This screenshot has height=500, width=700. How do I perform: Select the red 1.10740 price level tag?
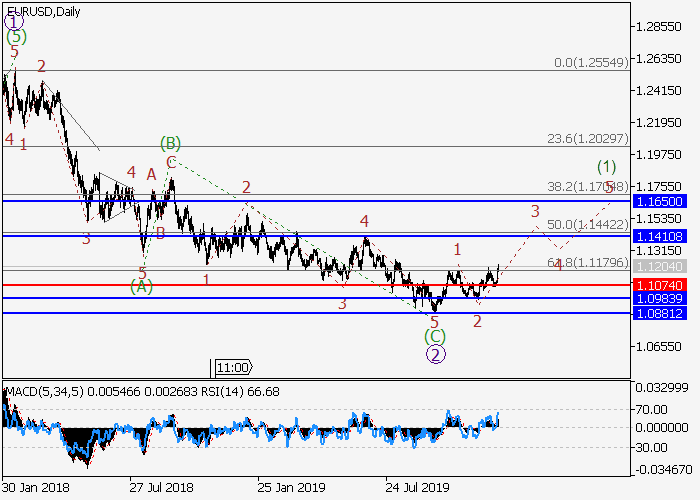[659, 286]
